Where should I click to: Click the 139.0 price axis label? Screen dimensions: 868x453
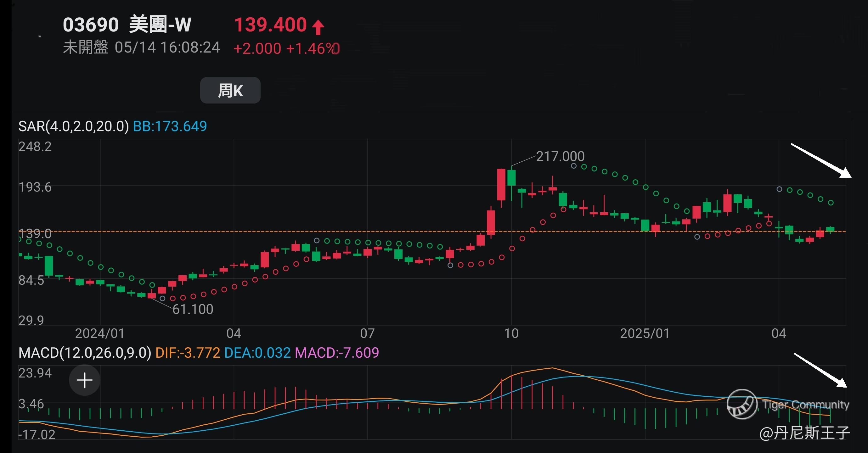coord(35,233)
